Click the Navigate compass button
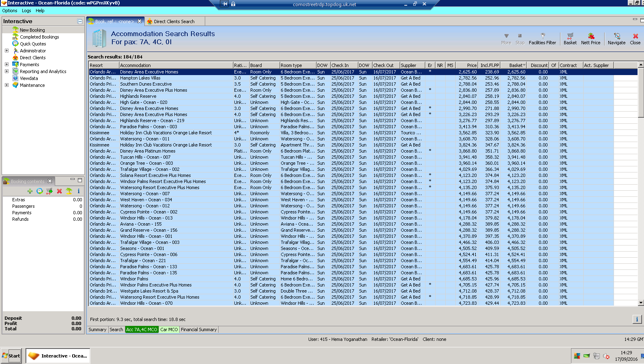Viewport: 644px width, 364px height. [x=616, y=39]
